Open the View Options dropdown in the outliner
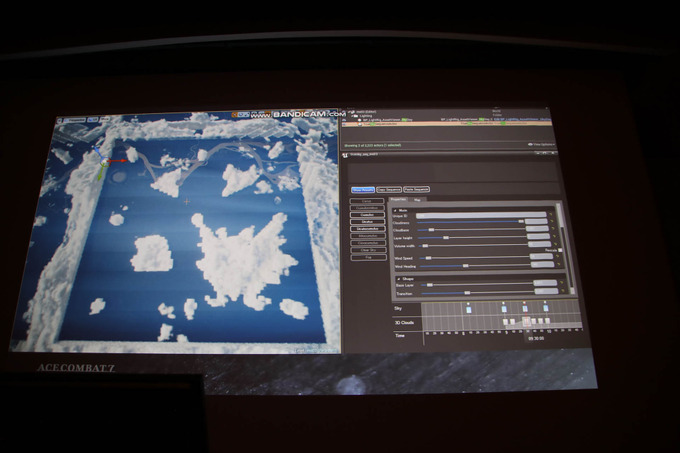Screen dimensions: 680x453 click(541, 144)
